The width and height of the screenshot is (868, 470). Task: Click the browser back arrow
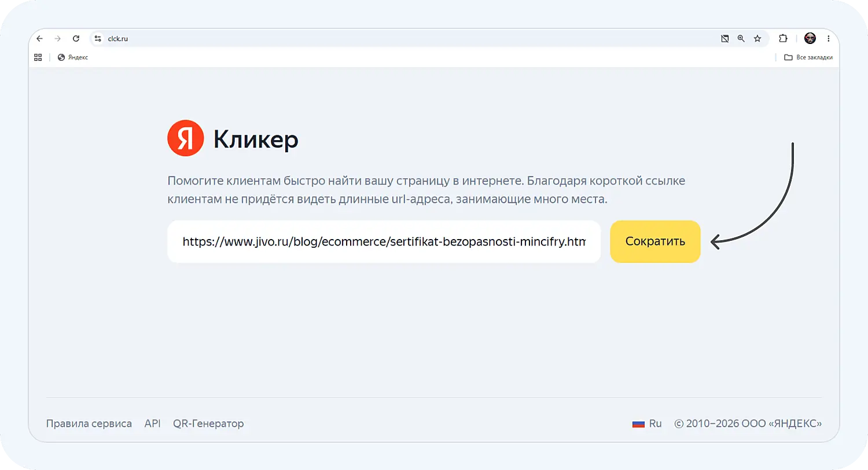pos(39,39)
